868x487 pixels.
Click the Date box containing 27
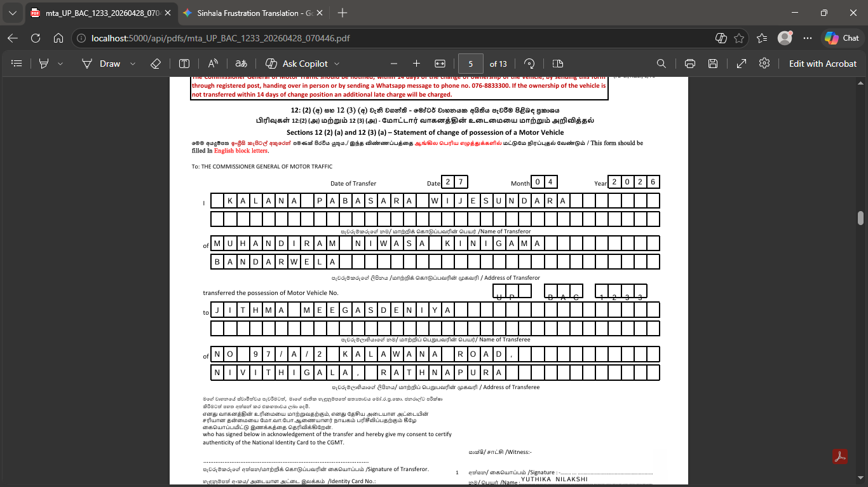[x=454, y=182]
